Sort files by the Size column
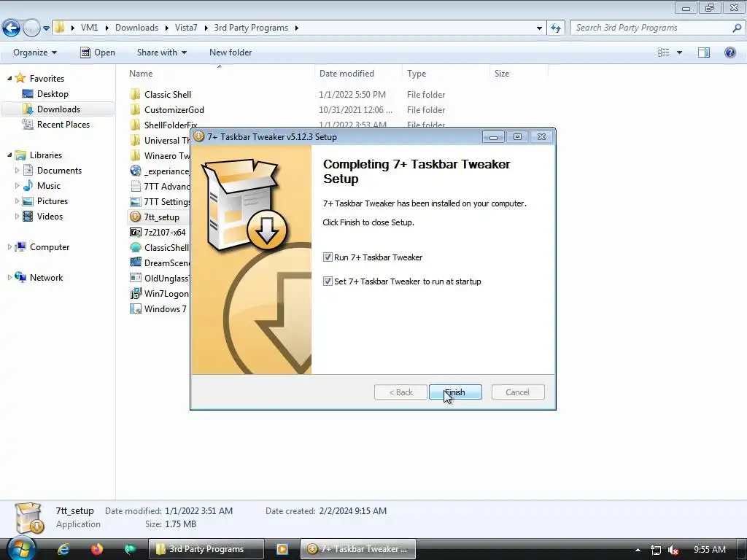747x560 pixels. (x=502, y=74)
